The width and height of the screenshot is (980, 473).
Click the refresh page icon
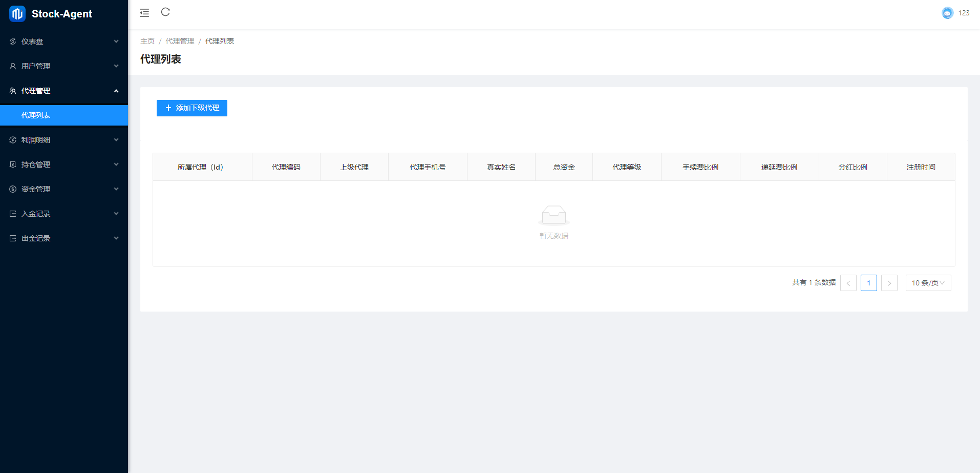tap(165, 12)
